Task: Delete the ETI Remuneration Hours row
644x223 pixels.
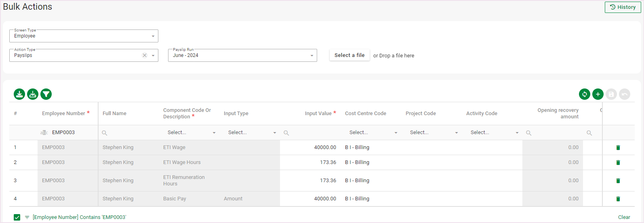Action: (x=618, y=181)
